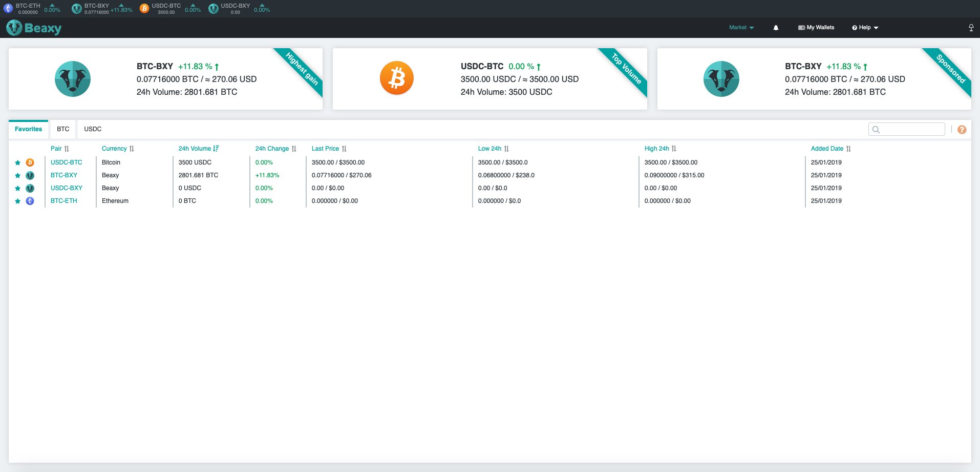Click the Top Volume ribbon

point(626,69)
